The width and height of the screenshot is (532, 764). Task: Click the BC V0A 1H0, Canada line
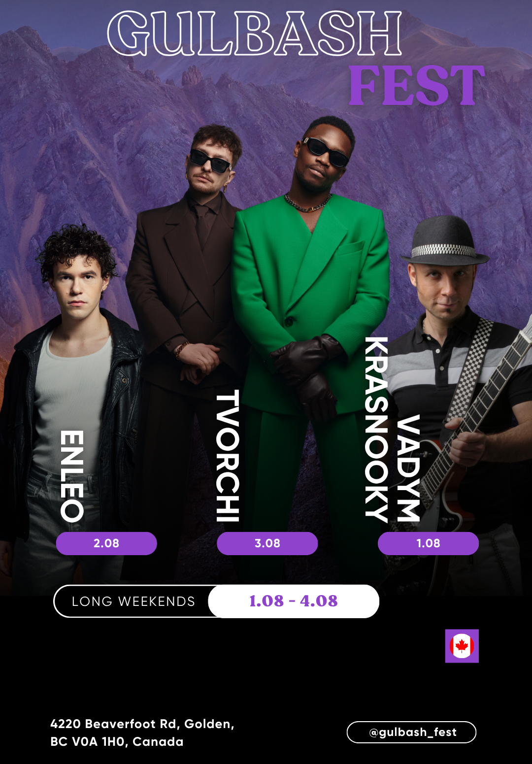click(x=117, y=741)
